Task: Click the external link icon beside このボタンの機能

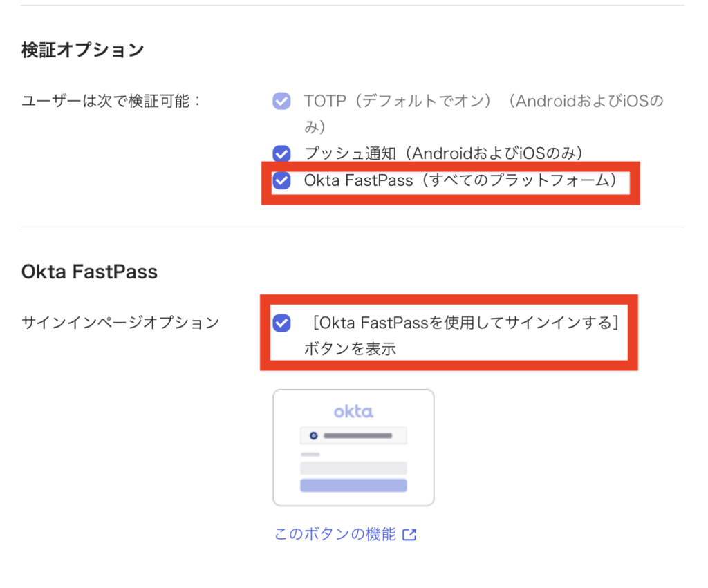Action: [x=409, y=535]
